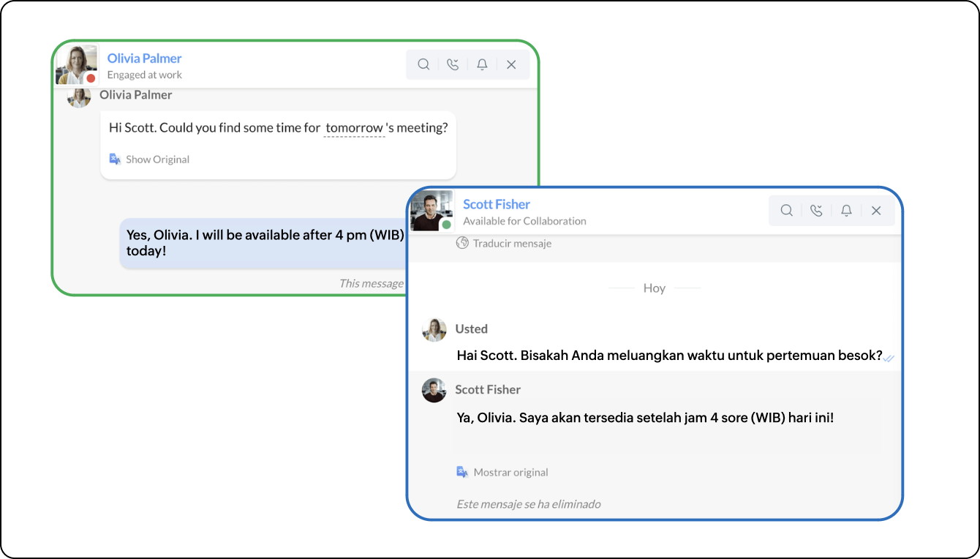Click the notification bell in Olivia's chat header
The image size is (980, 559).
[x=482, y=64]
